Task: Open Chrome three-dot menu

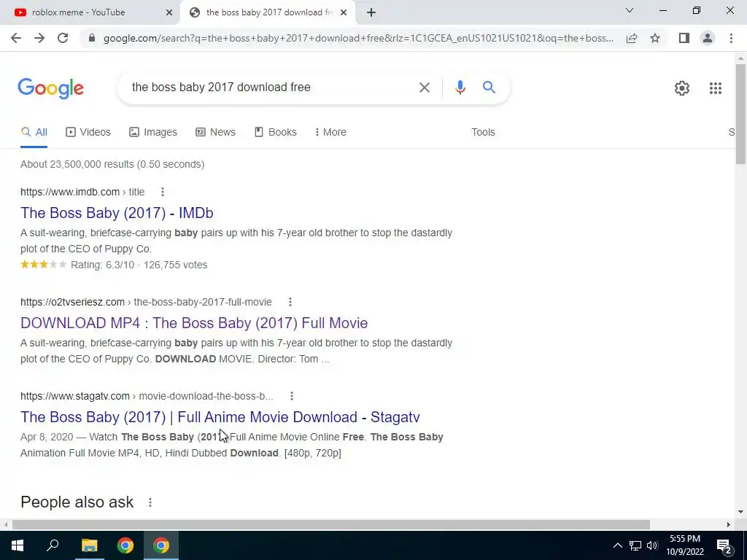Action: 731,38
